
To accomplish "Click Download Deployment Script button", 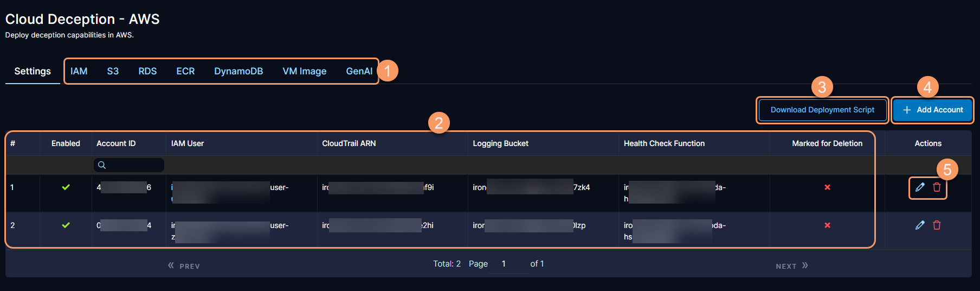I will click(822, 110).
